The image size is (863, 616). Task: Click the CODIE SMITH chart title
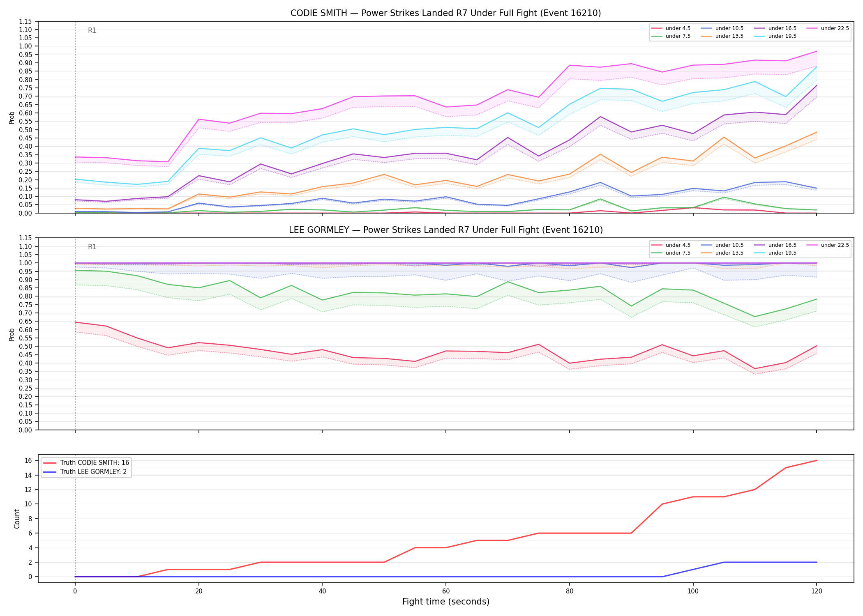(445, 13)
